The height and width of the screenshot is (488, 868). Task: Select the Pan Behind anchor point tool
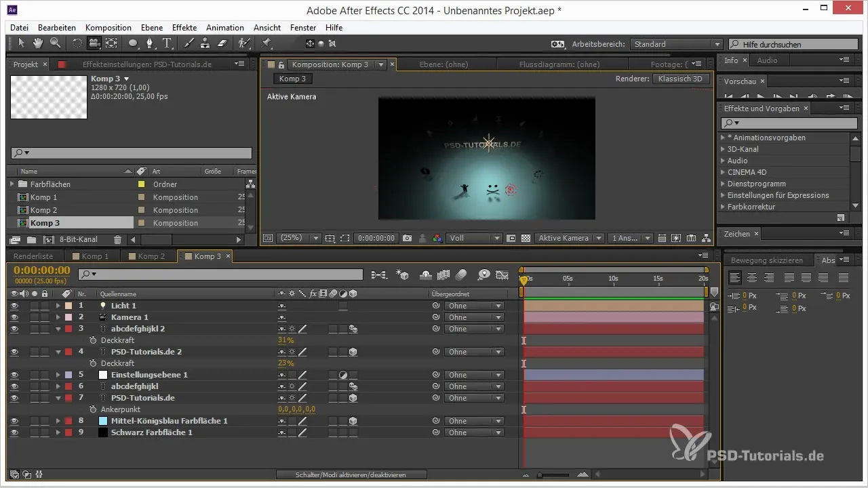111,43
